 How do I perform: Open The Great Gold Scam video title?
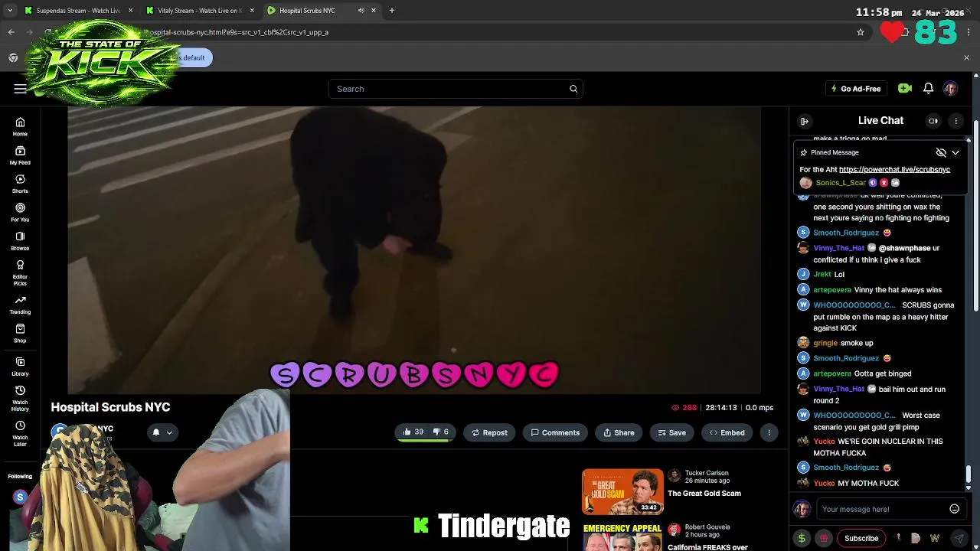click(704, 494)
